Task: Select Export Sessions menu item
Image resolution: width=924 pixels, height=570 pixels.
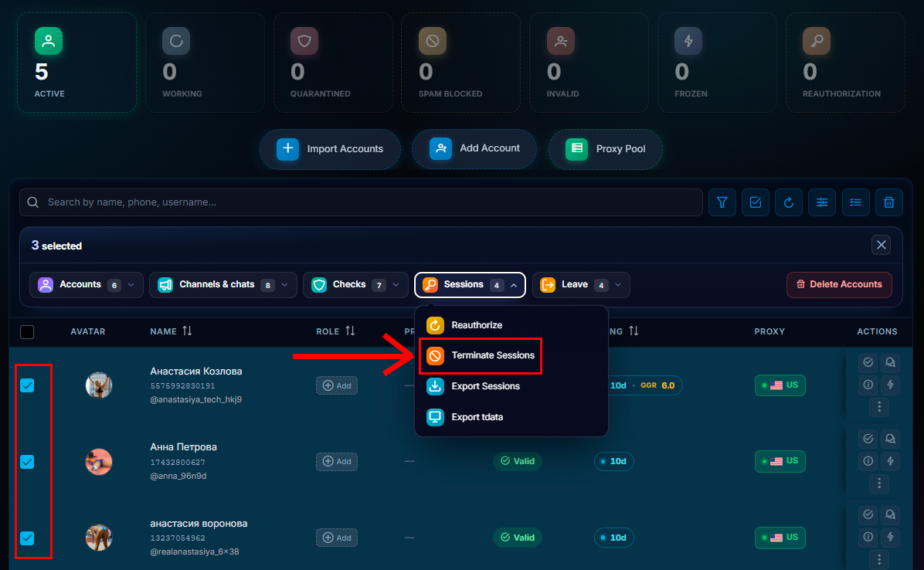Action: click(x=511, y=386)
